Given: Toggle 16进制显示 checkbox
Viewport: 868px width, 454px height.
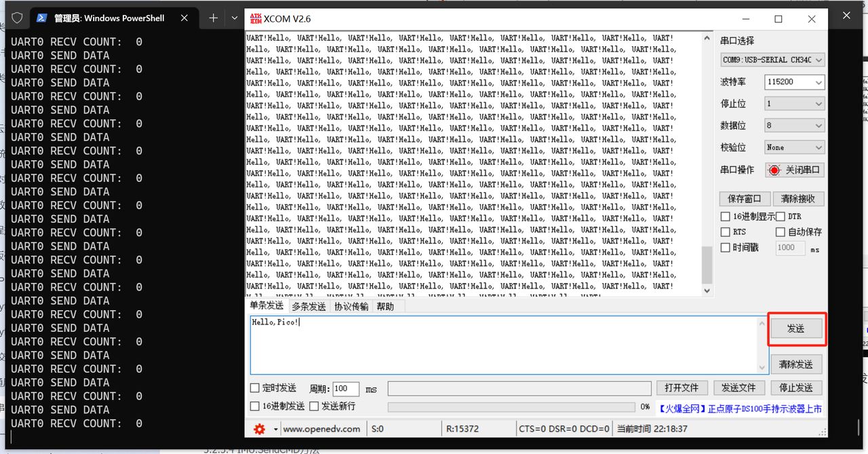Looking at the screenshot, I should pyautogui.click(x=726, y=216).
